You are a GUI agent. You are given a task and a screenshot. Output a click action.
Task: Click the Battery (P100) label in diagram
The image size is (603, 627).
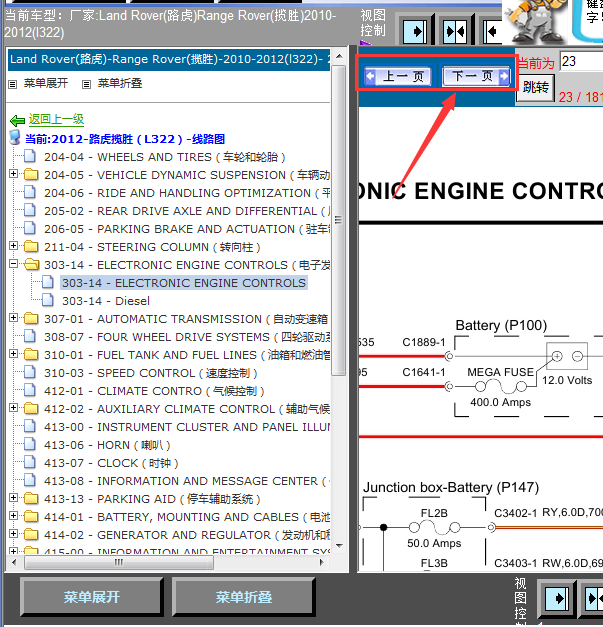501,325
